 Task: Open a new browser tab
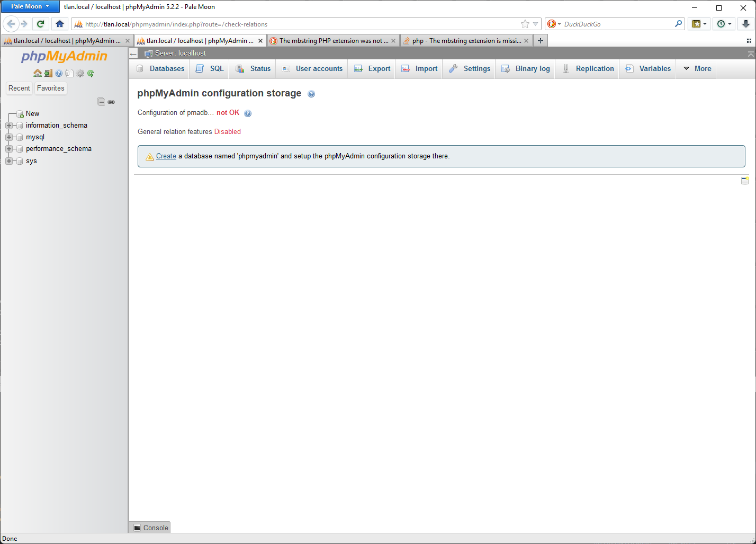point(541,41)
